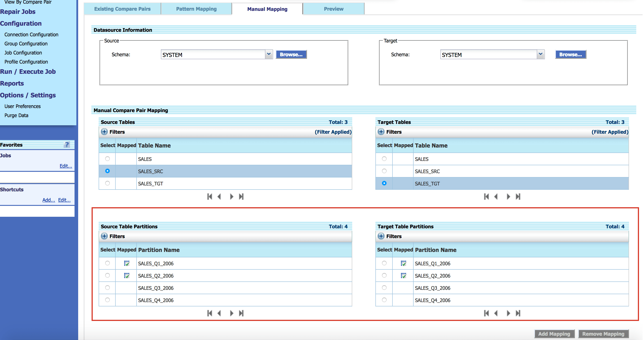Expand Filters in Target Table Partitions
Viewport: 644px width, 340px height.
381,236
